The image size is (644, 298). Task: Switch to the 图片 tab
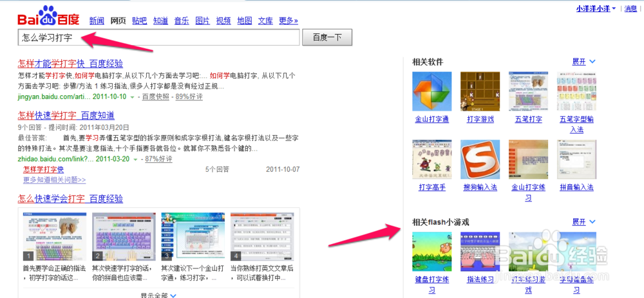[202, 21]
